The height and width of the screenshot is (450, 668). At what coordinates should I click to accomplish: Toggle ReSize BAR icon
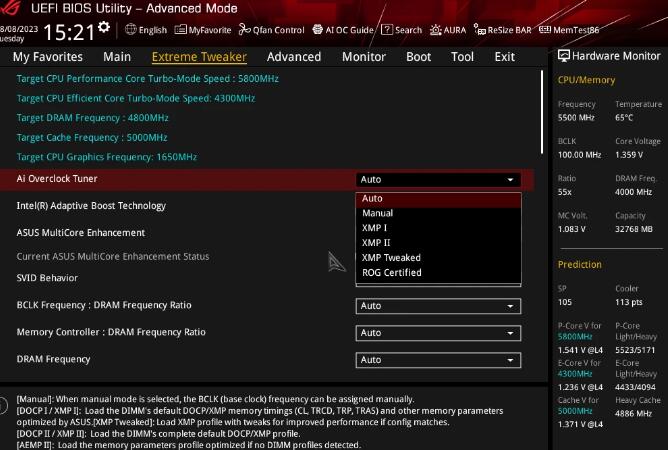point(480,29)
